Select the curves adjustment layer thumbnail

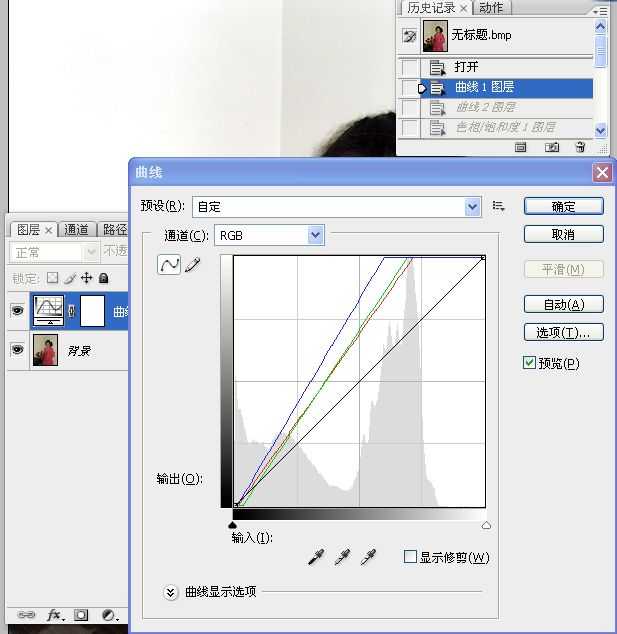(x=48, y=311)
